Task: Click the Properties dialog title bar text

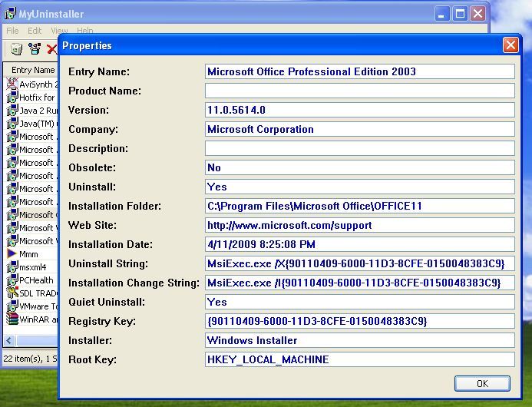Action: [x=87, y=45]
